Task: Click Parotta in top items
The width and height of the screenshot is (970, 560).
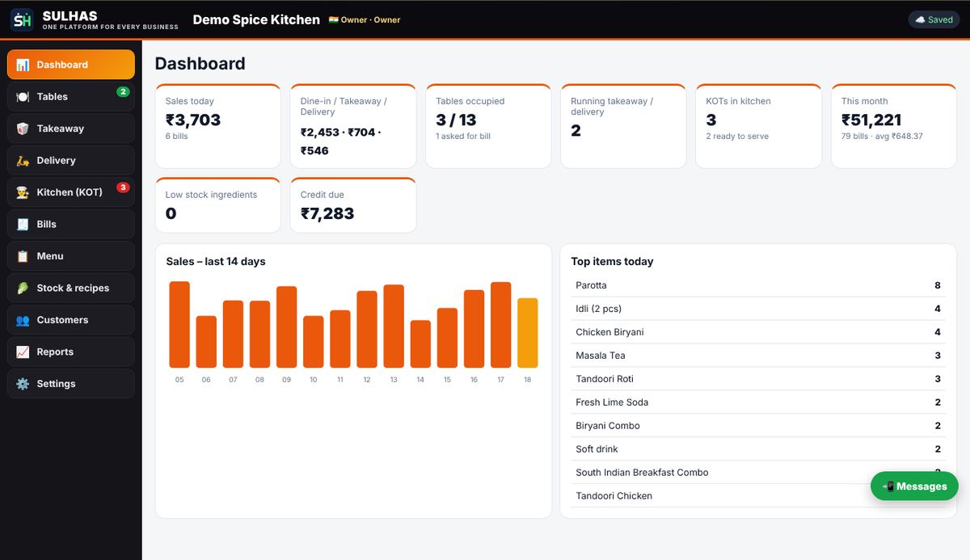Action: tap(591, 285)
